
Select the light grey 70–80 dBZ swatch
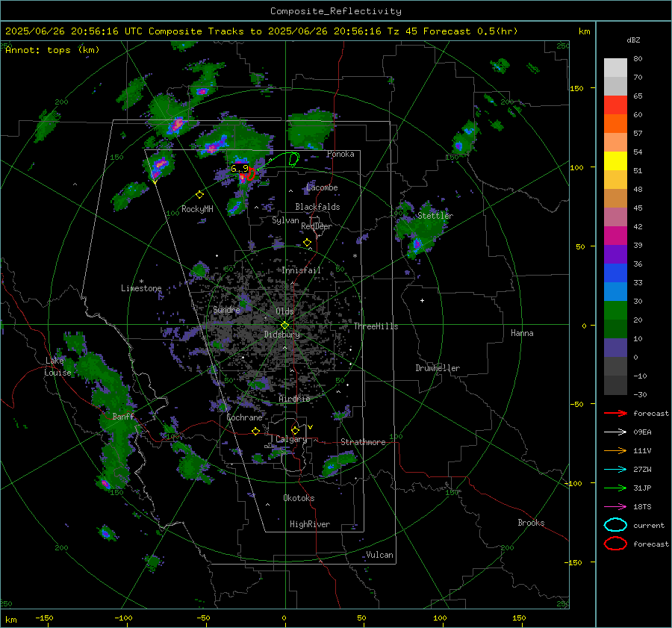point(615,68)
